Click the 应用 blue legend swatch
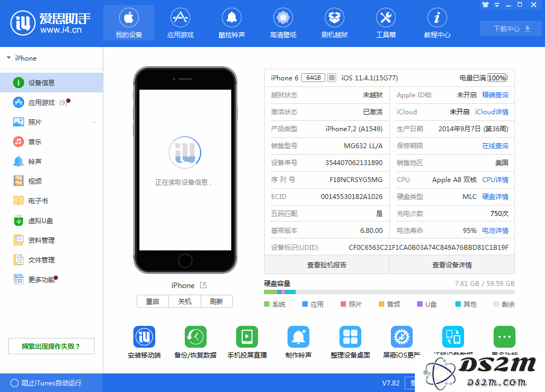The height and width of the screenshot is (392, 545). [x=305, y=304]
